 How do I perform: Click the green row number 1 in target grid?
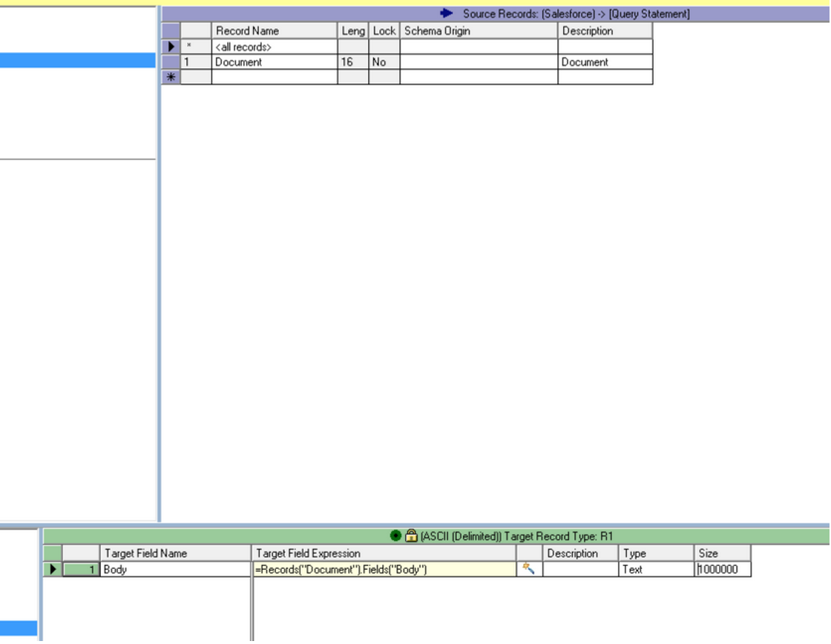[x=81, y=569]
